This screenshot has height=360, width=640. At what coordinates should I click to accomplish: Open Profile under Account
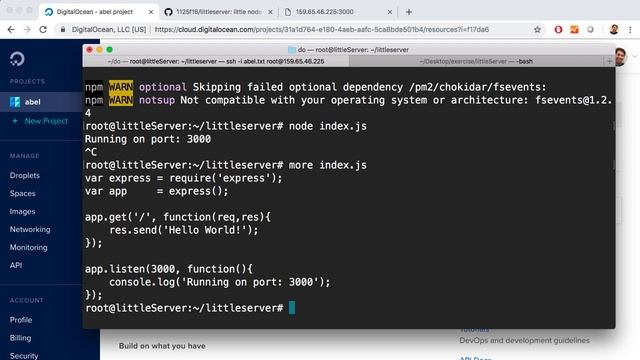click(x=21, y=320)
